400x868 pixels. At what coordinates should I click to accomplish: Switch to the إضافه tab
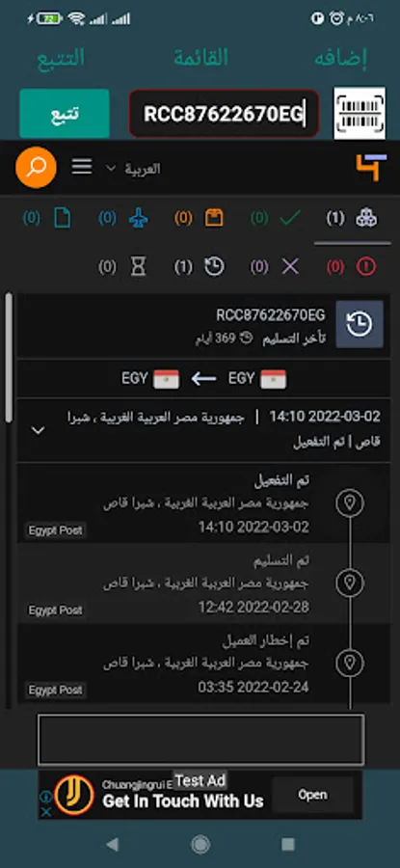pos(341,59)
